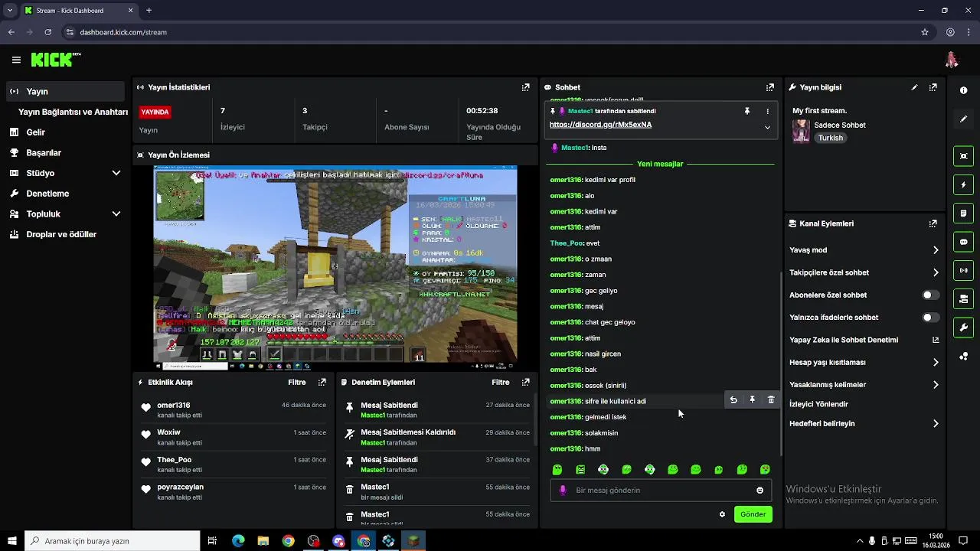Toggle the document widget icon in right rail
Viewport: 980px width, 551px height.
tap(963, 214)
